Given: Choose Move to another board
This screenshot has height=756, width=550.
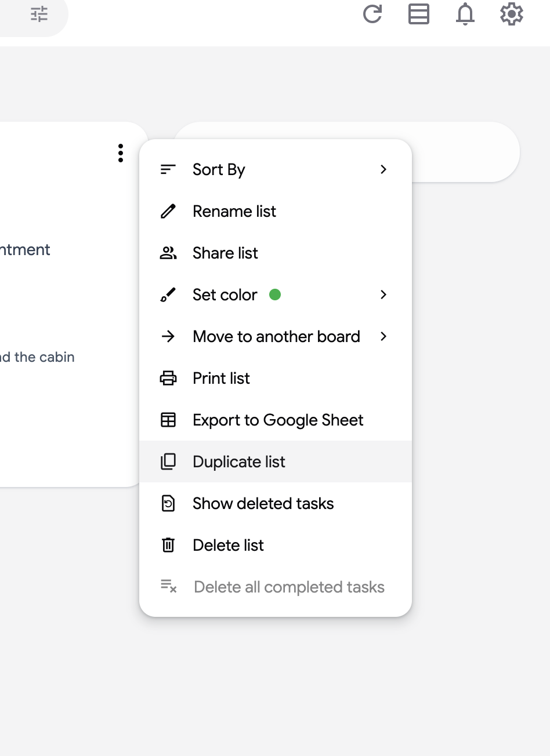Looking at the screenshot, I should coord(276,336).
